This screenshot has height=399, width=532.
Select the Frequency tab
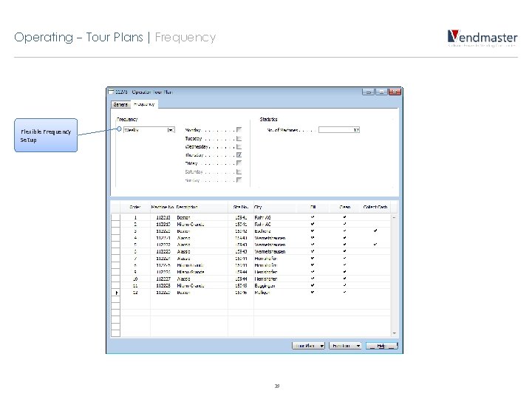[144, 104]
